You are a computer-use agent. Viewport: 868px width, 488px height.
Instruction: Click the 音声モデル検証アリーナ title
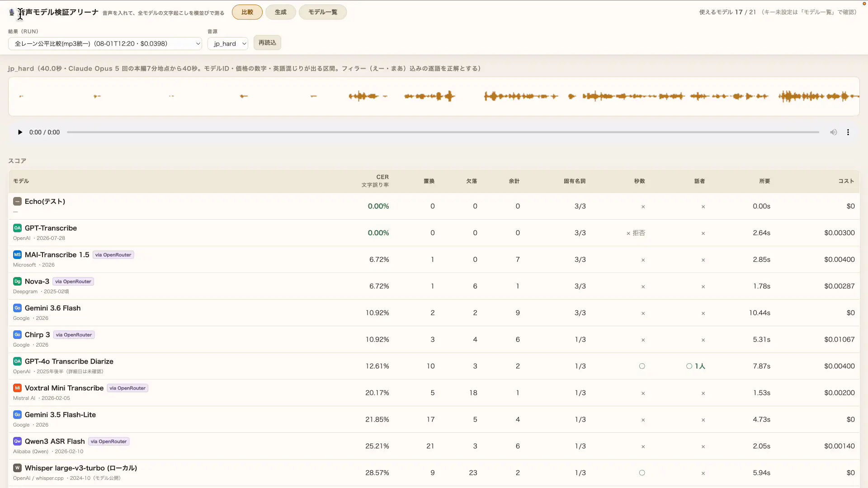click(57, 12)
